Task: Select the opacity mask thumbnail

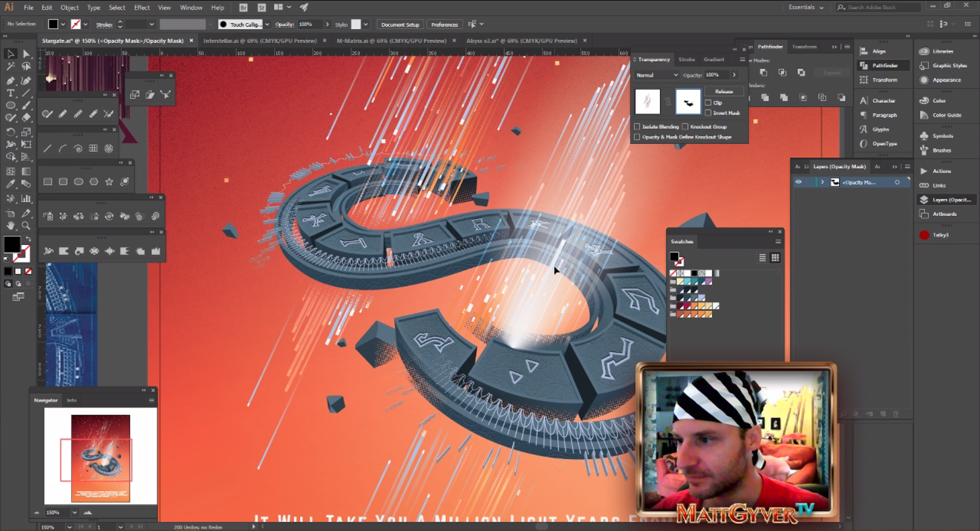Action: point(688,102)
